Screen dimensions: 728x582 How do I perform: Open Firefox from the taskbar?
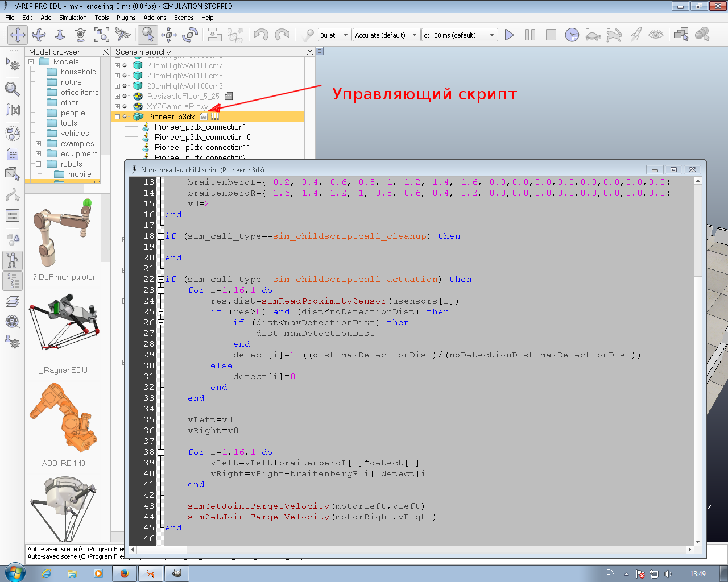pyautogui.click(x=124, y=573)
